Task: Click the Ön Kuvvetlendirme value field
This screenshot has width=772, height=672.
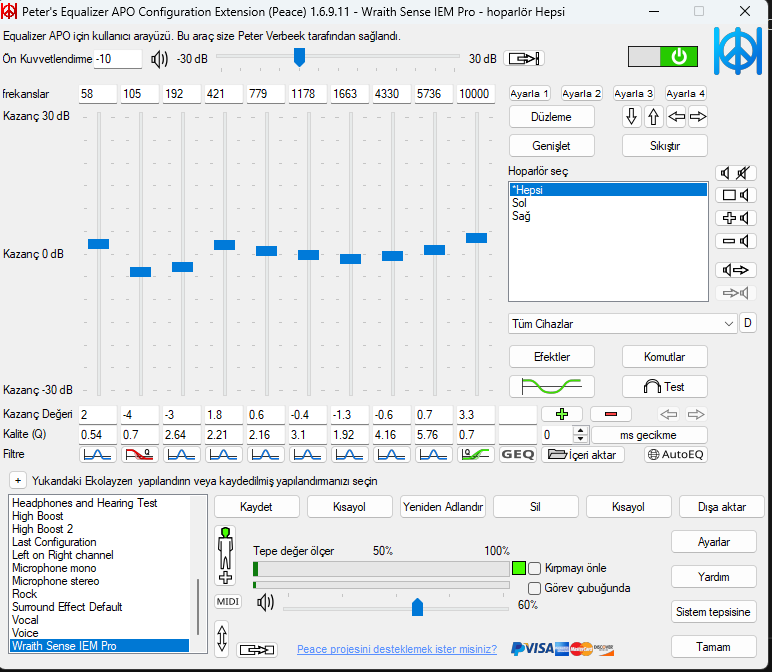Action: pyautogui.click(x=118, y=59)
